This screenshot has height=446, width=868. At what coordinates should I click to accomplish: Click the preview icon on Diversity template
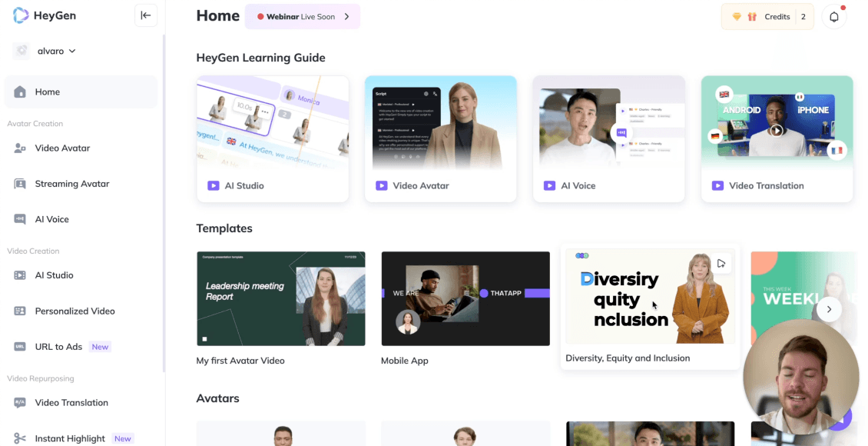pos(721,263)
